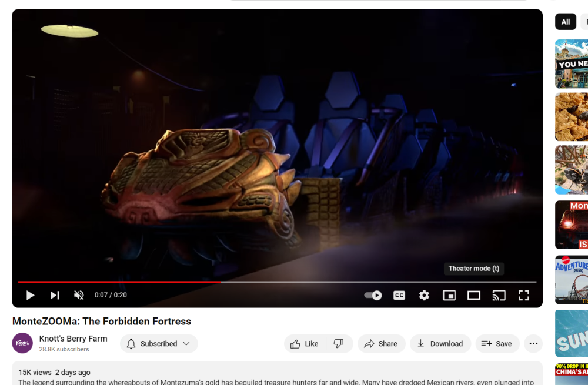Mute the video audio
The image size is (588, 385).
[x=79, y=295]
